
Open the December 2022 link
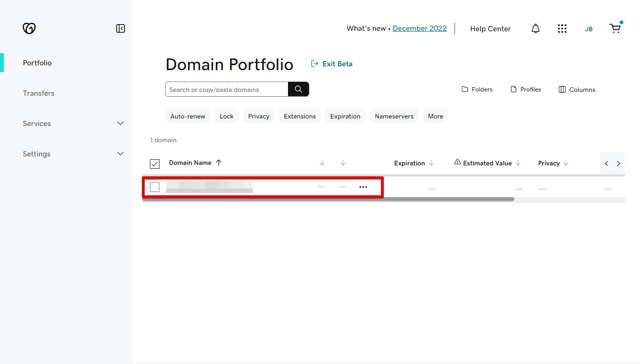[x=420, y=28]
